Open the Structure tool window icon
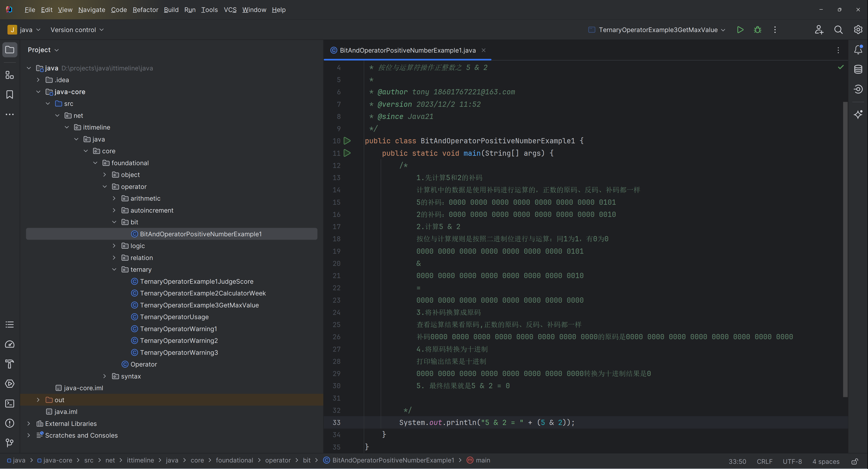The image size is (868, 469). click(x=10, y=75)
